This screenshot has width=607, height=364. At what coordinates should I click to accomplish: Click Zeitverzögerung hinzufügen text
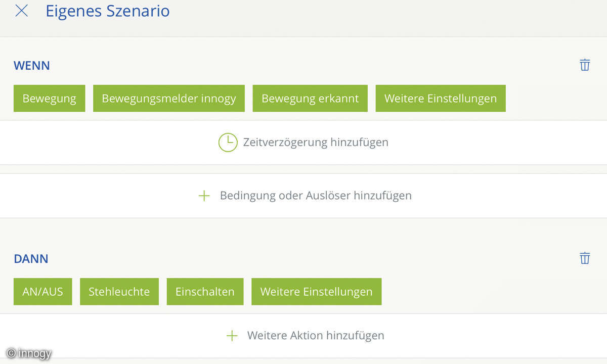[316, 142]
